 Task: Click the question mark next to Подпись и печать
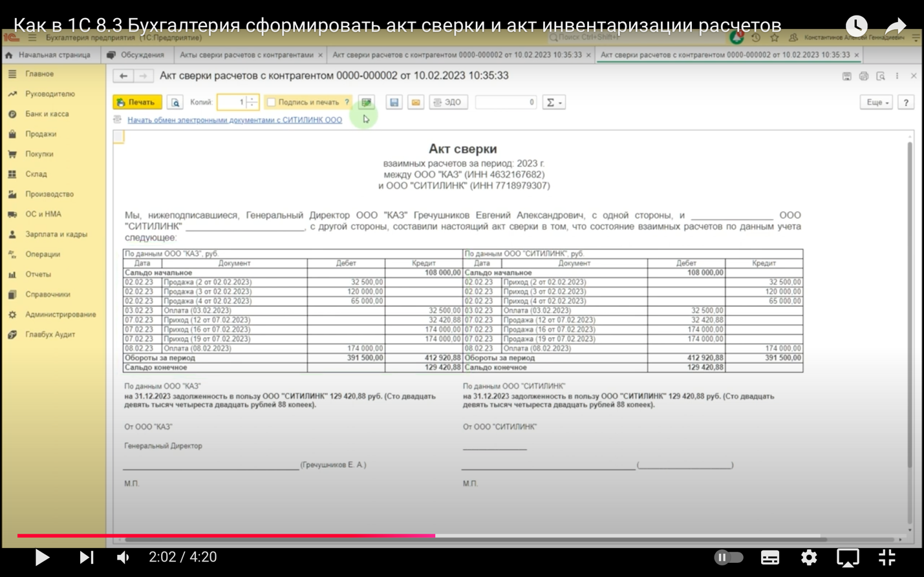coord(347,102)
